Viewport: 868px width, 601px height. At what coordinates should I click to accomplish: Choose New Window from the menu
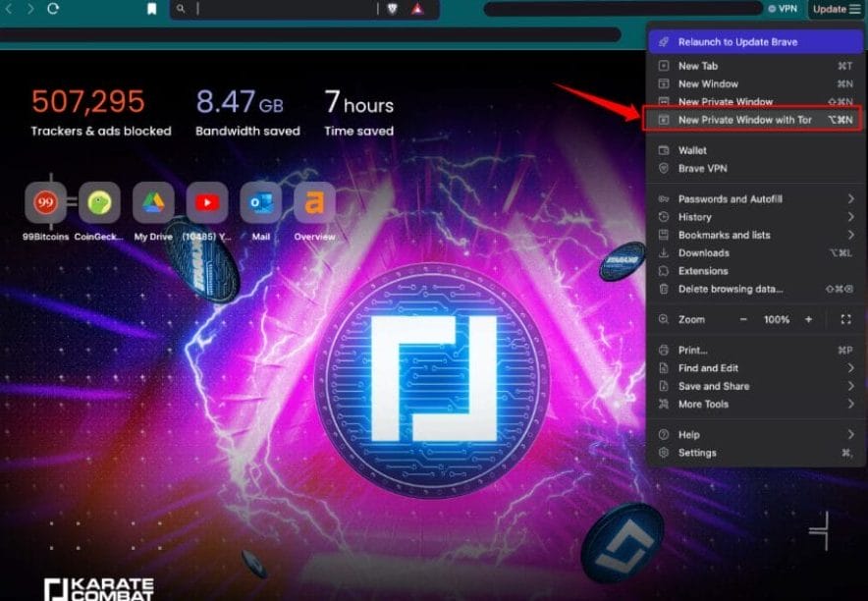click(x=756, y=84)
